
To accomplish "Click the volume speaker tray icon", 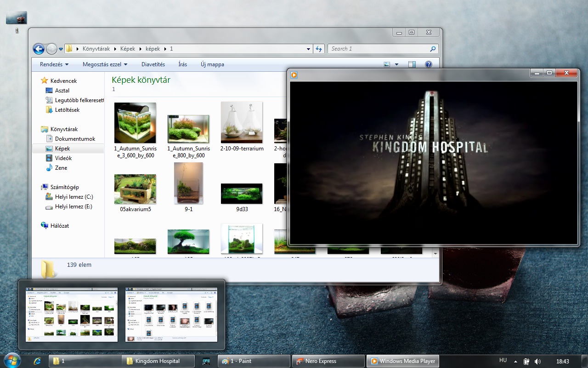I will click(537, 362).
